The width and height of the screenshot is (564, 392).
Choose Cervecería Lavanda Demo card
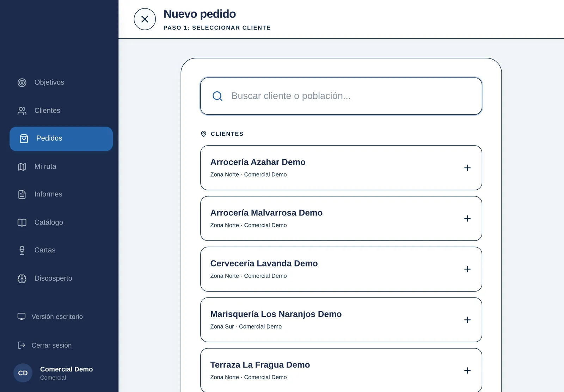pos(341,269)
